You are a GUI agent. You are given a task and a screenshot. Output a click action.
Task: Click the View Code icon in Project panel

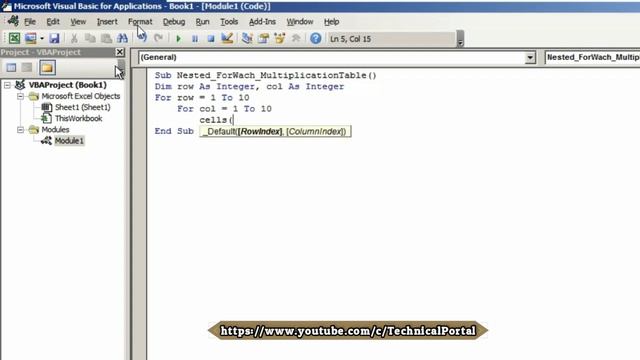(x=11, y=67)
